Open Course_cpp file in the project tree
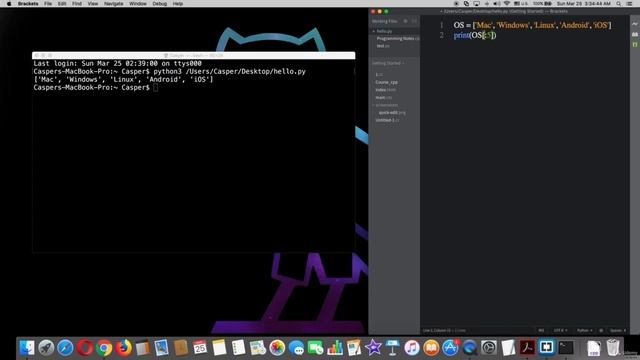Image resolution: width=640 pixels, height=360 pixels. (387, 82)
